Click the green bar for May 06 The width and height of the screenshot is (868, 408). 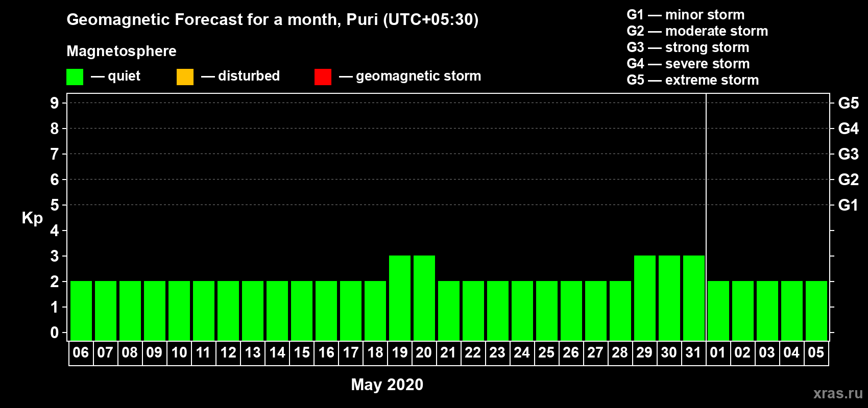click(81, 311)
